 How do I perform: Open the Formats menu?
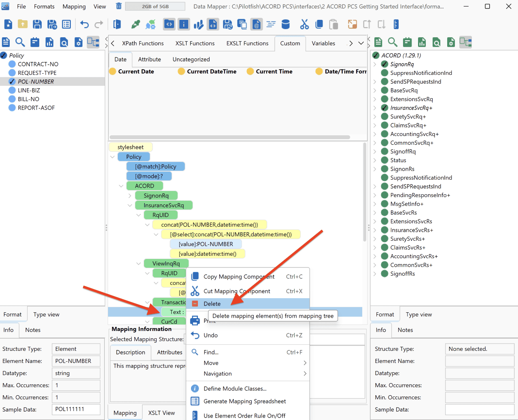coord(44,6)
